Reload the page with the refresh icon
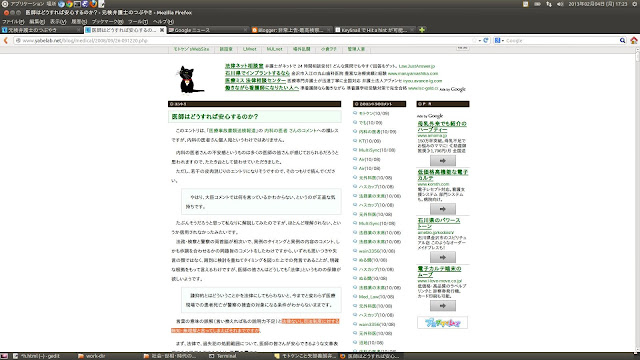 click(486, 40)
